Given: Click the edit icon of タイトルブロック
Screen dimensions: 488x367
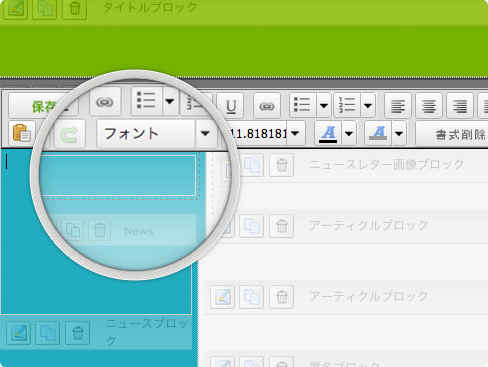Looking at the screenshot, I should [x=15, y=9].
